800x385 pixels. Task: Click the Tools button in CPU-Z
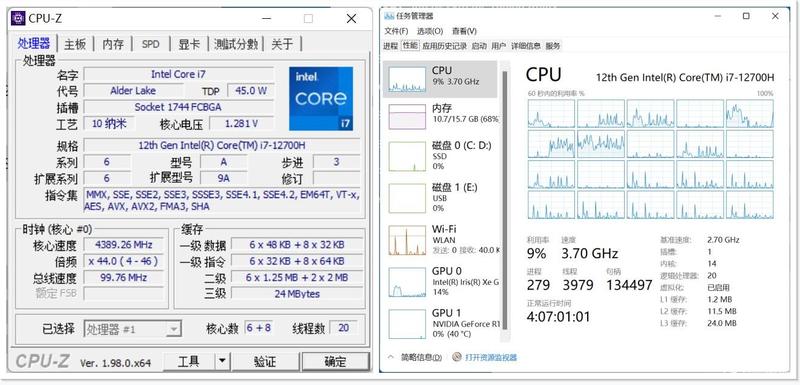189,362
